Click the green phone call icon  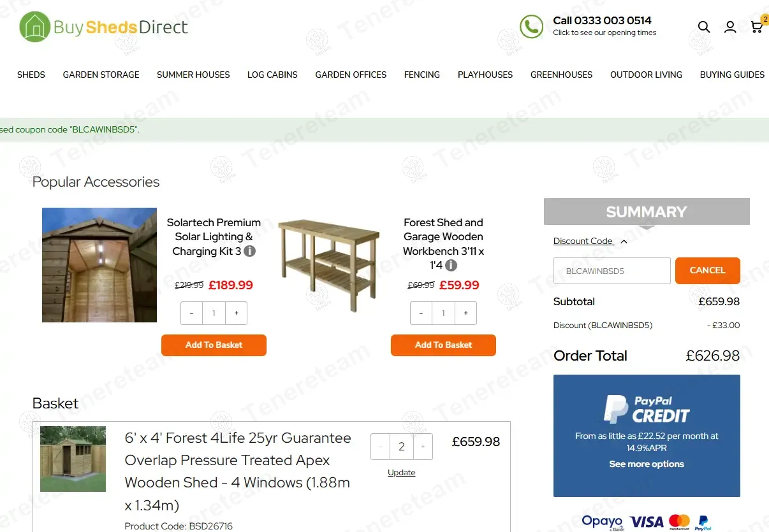[531, 27]
